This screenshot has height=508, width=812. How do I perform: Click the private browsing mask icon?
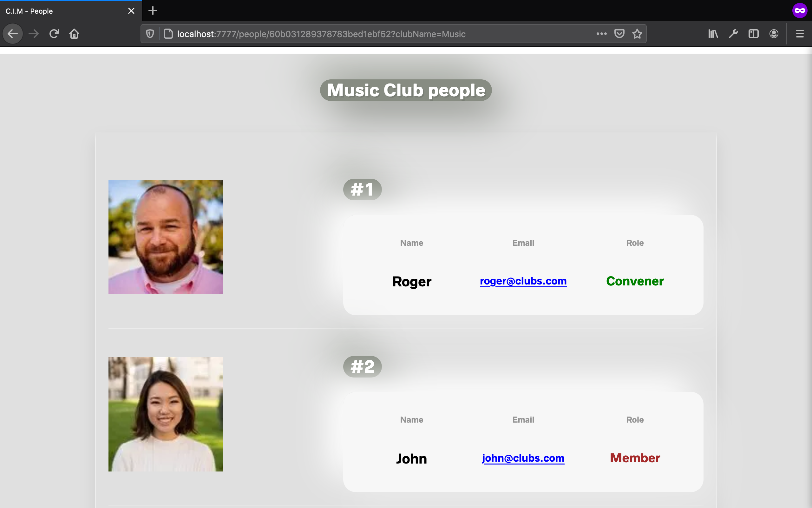tap(800, 10)
